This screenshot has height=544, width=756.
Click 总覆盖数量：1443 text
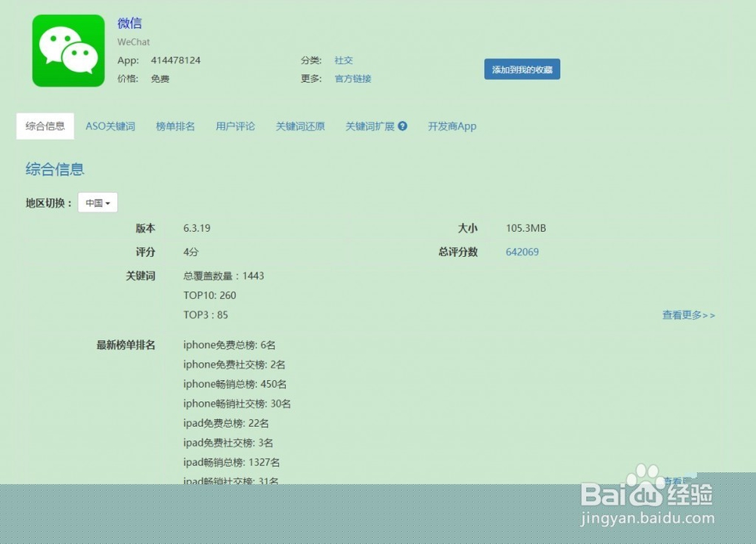click(224, 276)
